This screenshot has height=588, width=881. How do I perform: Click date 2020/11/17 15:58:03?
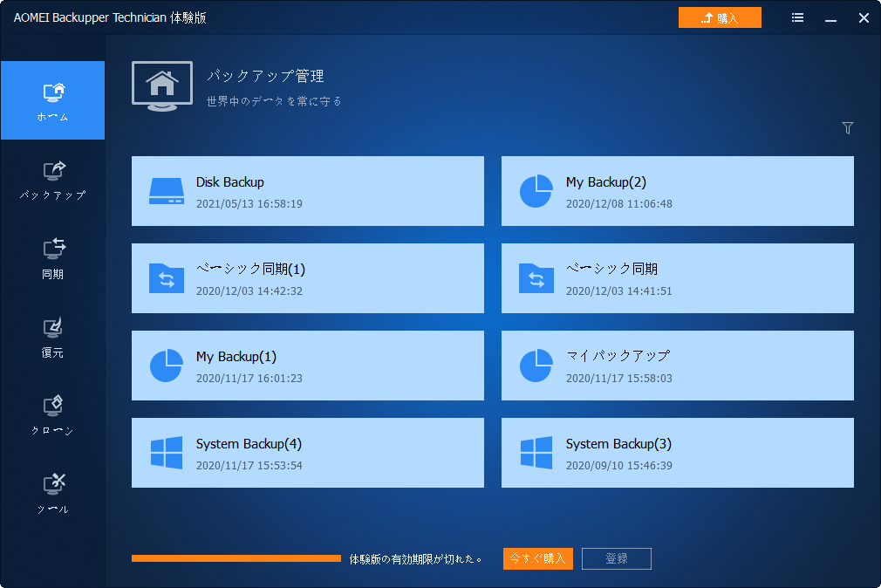[618, 379]
